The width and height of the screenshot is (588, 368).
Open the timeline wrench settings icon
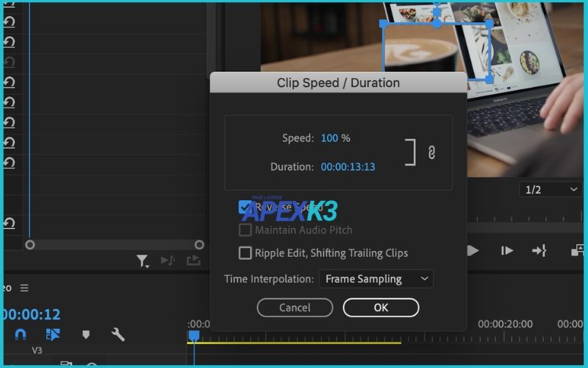[118, 334]
